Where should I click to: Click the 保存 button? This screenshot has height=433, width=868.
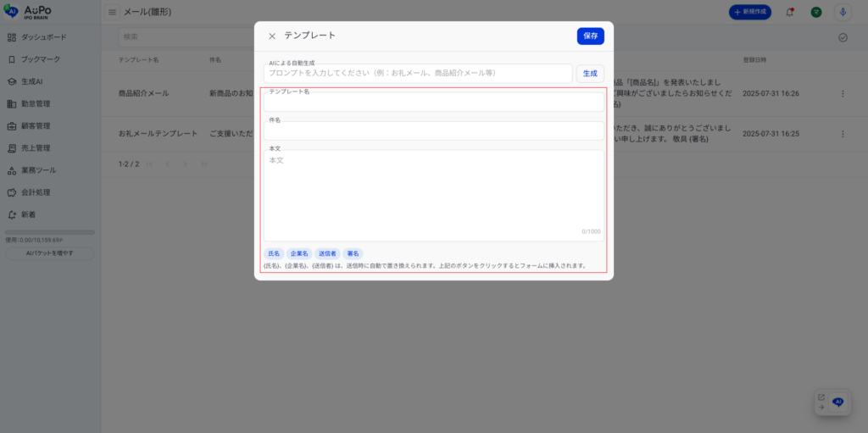tap(590, 36)
